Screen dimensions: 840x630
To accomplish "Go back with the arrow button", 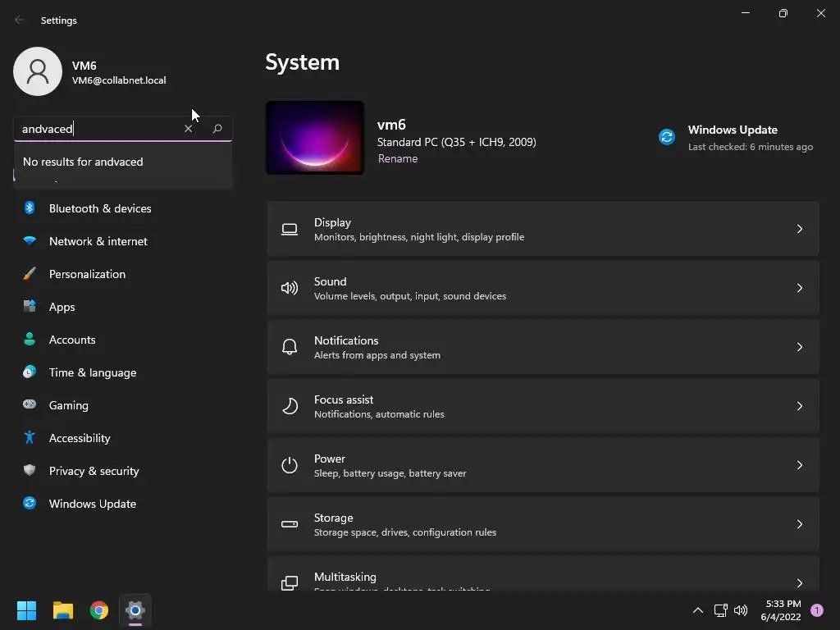I will (20, 20).
